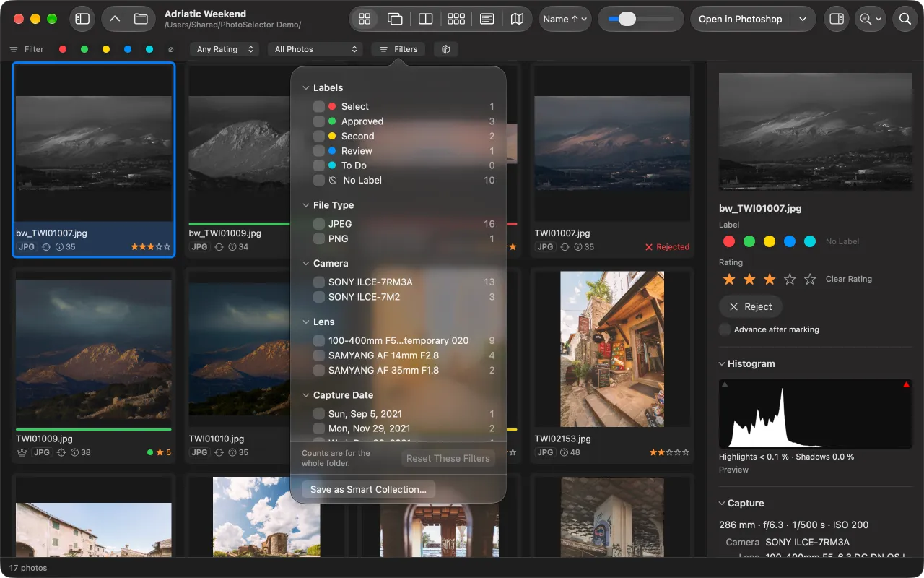Click the crown icon under TWI01009.jpg
This screenshot has width=924, height=578.
22,452
